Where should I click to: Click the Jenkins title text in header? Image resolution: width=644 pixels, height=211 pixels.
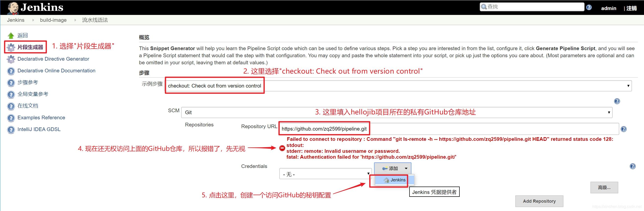coord(42,7)
